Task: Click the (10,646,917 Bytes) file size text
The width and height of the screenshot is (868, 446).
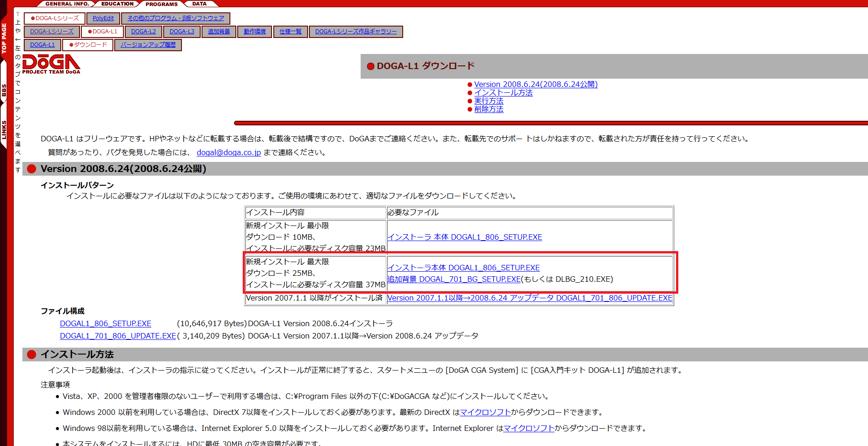Action: [212, 323]
